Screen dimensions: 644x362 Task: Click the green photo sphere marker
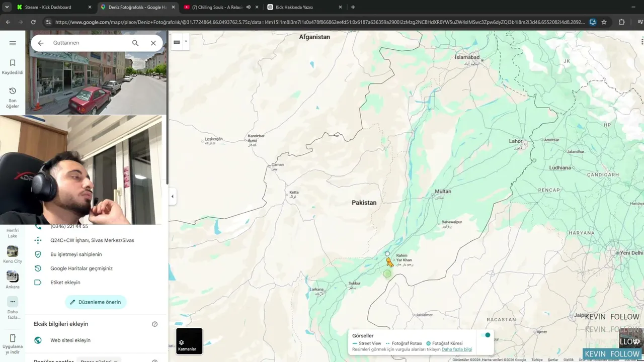(x=387, y=274)
